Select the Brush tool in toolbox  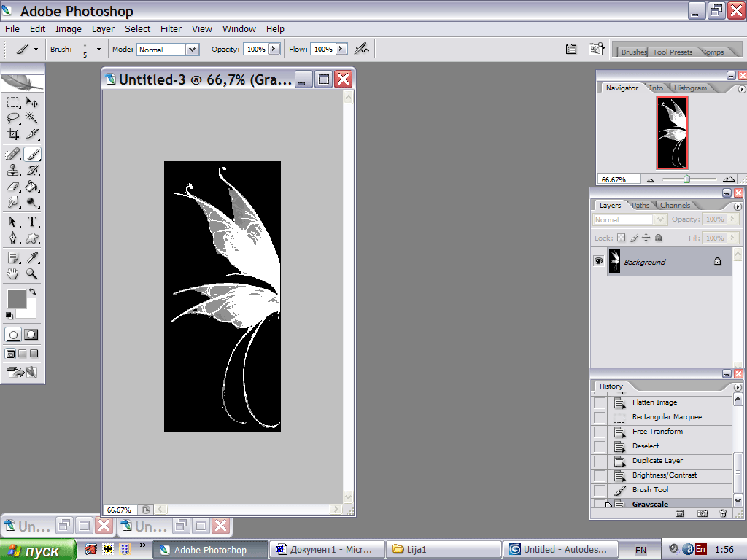coord(32,155)
